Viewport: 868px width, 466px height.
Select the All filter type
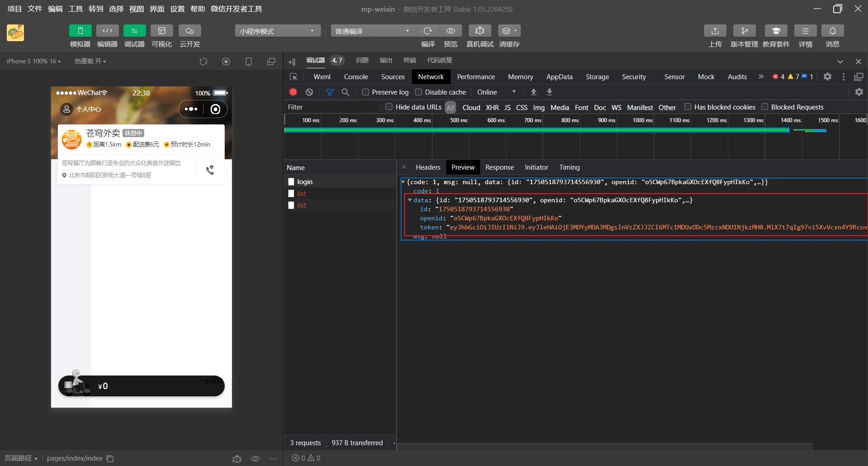click(450, 107)
